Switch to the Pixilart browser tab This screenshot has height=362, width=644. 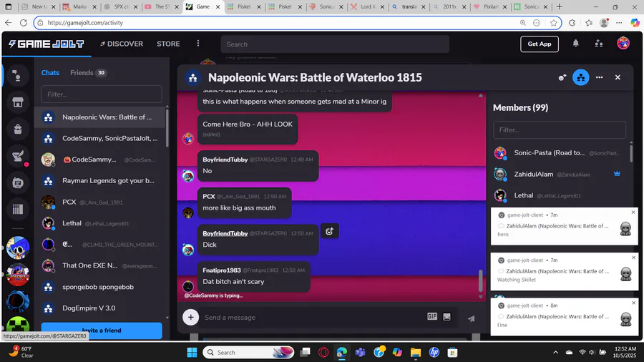pyautogui.click(x=490, y=6)
